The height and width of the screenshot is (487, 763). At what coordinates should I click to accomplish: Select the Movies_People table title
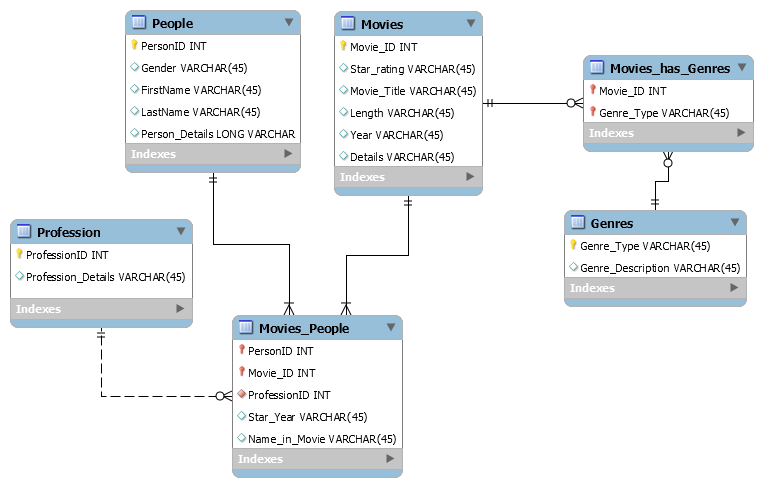pos(304,329)
